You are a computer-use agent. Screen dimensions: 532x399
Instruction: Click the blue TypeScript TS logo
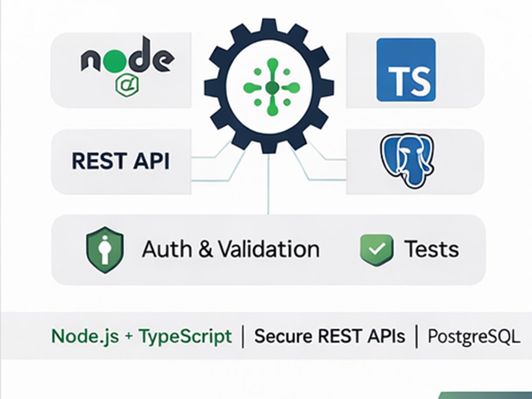(406, 70)
